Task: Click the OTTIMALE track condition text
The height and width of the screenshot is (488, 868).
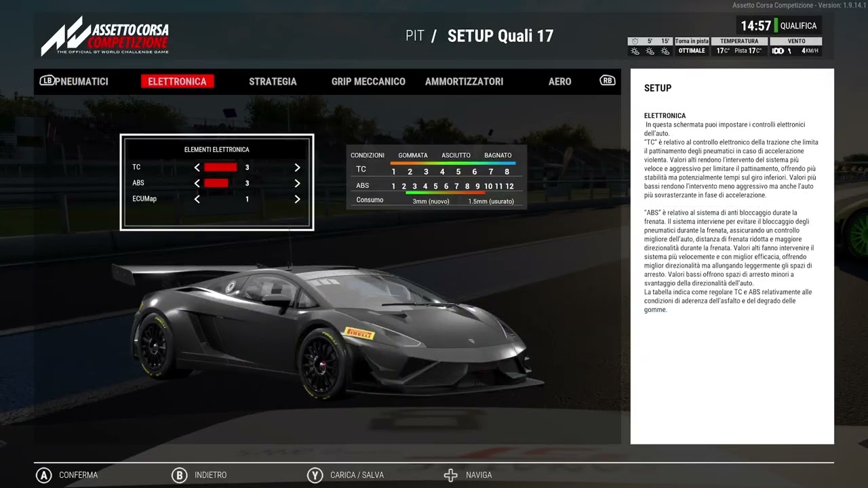Action: (692, 51)
